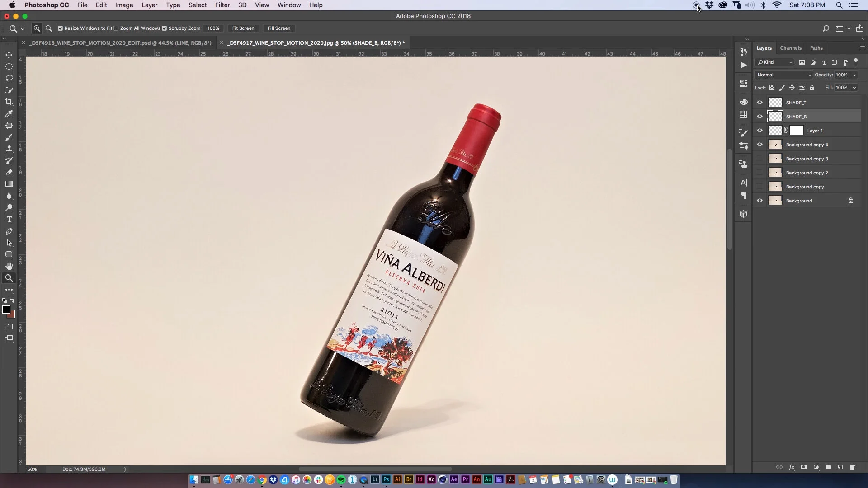Open the Filter menu

[222, 5]
